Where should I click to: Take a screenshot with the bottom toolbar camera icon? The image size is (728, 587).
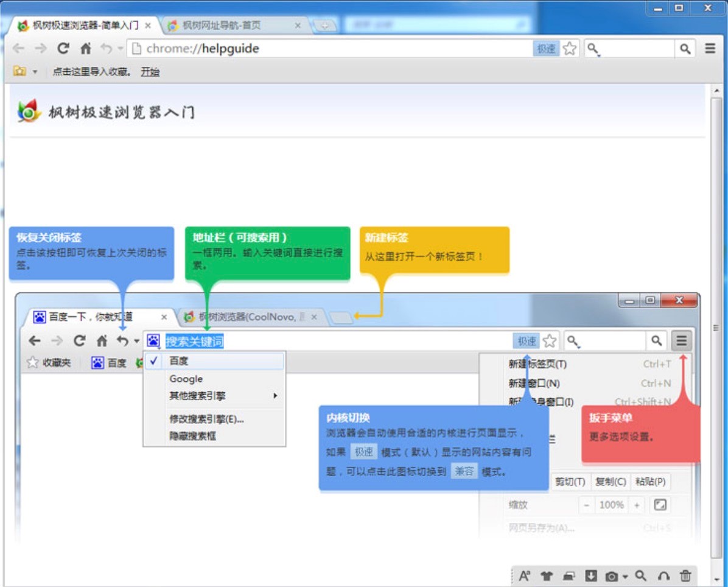(612, 576)
